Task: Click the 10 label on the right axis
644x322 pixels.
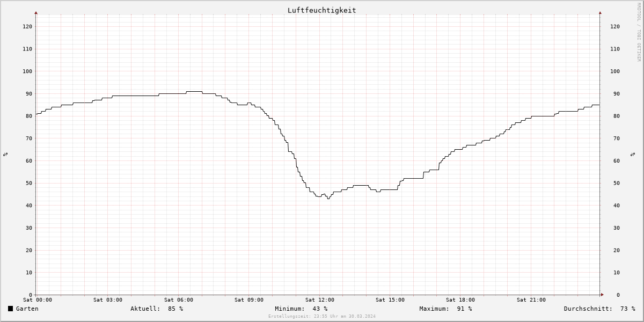Action: [617, 273]
